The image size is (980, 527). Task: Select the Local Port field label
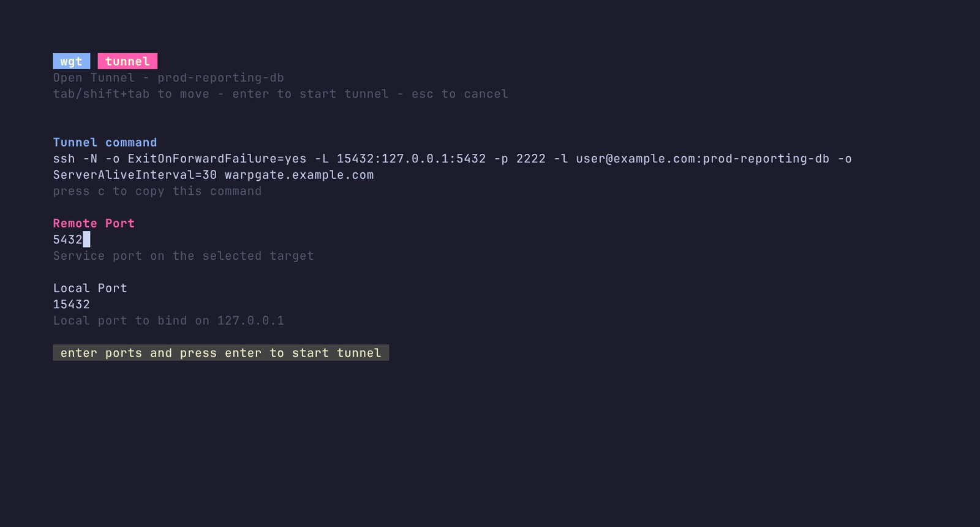click(x=90, y=288)
